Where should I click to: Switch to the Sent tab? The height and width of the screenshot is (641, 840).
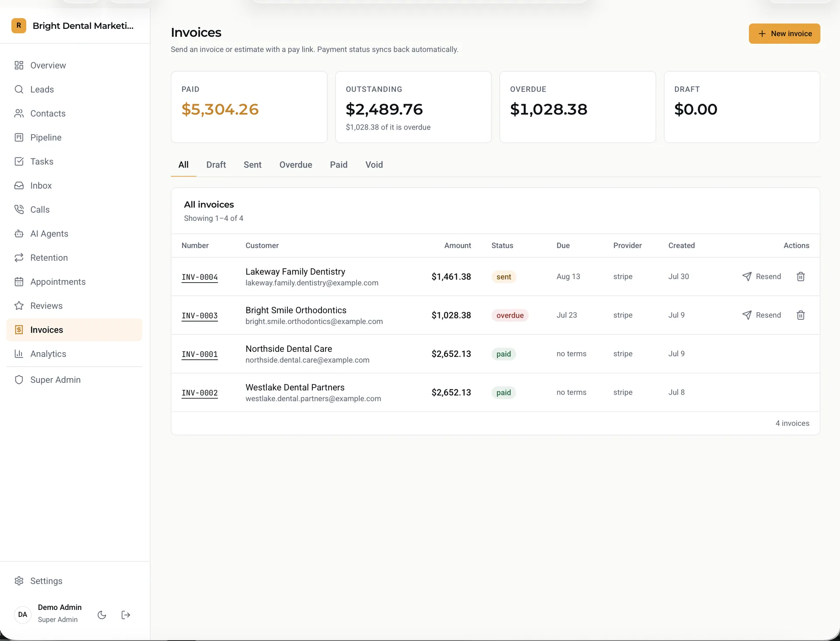tap(252, 165)
